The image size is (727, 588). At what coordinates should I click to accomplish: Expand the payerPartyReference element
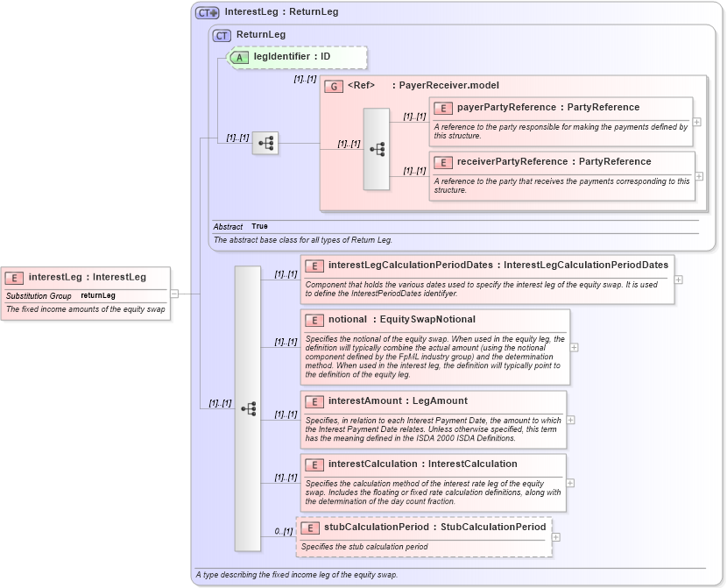[x=697, y=122]
